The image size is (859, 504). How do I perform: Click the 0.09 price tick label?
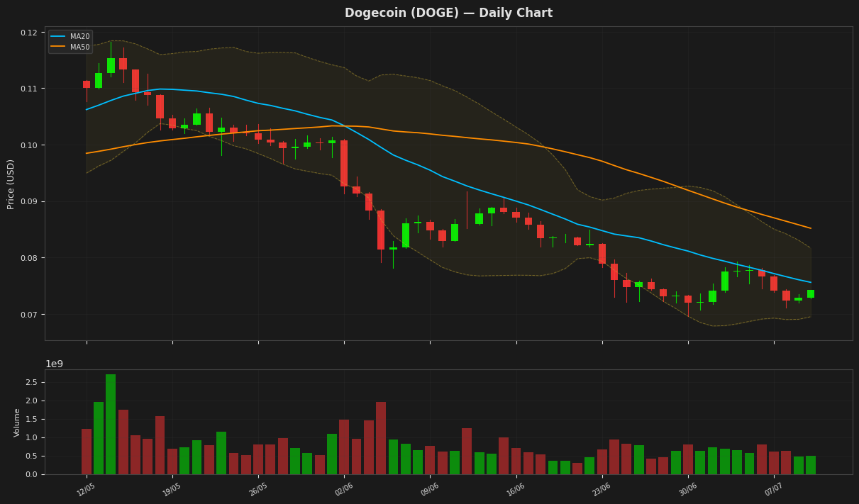[29, 202]
